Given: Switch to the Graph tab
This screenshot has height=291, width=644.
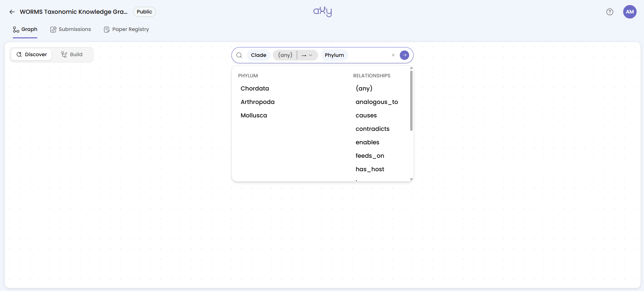Looking at the screenshot, I should (x=25, y=29).
